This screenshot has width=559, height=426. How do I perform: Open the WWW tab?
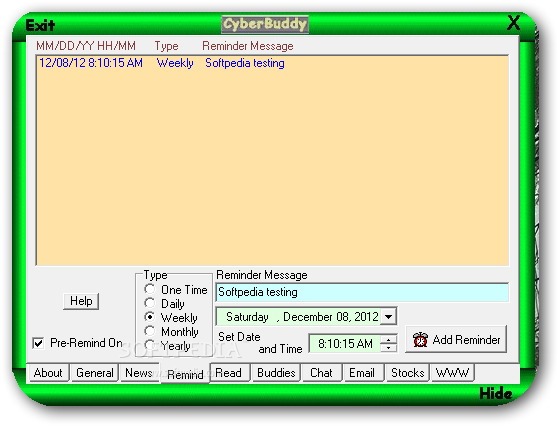(x=452, y=373)
